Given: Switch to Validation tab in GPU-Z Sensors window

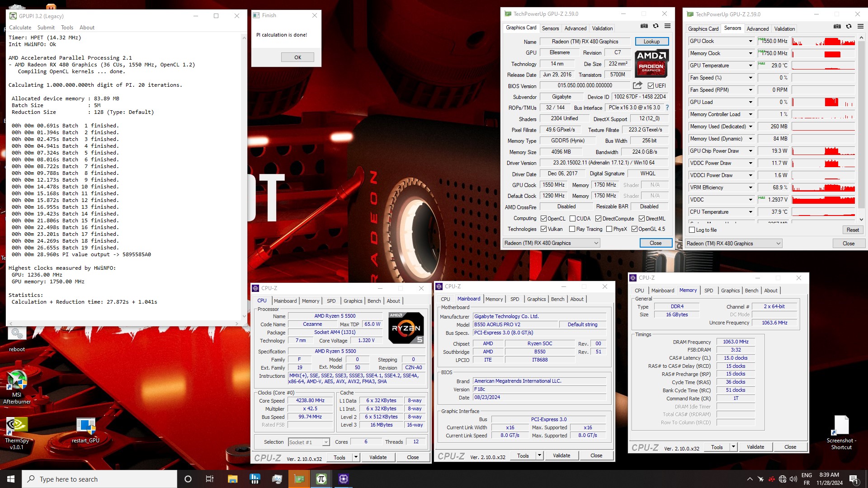Looking at the screenshot, I should 784,29.
